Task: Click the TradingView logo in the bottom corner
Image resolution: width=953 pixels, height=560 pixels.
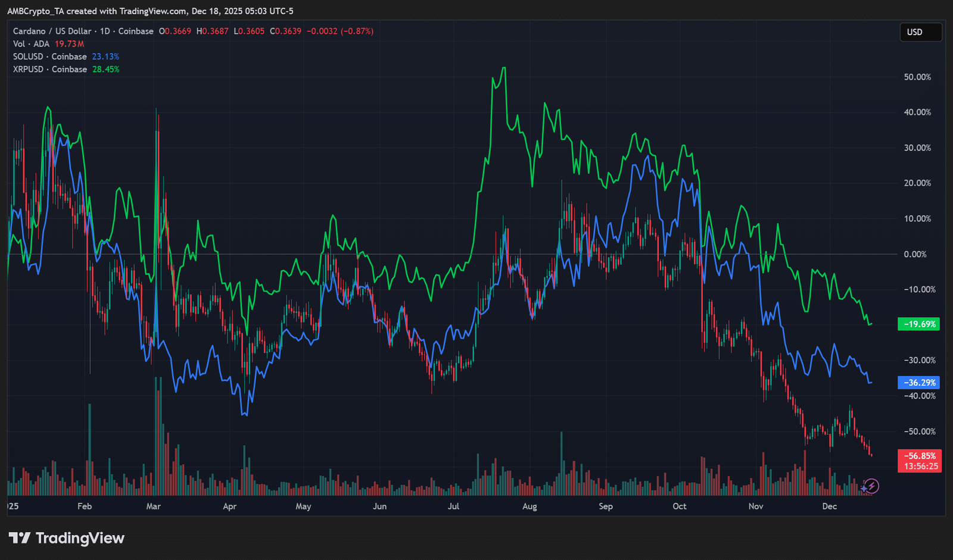Action: (66, 538)
